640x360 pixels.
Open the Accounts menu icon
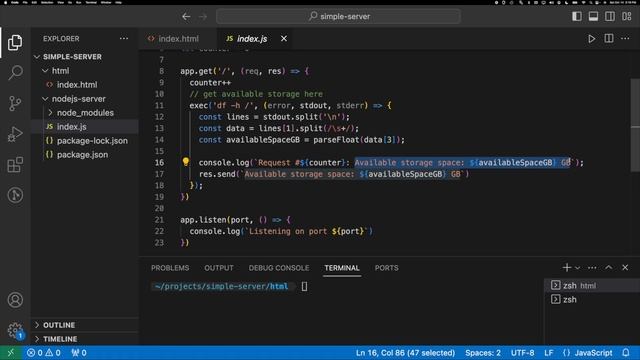pos(15,300)
